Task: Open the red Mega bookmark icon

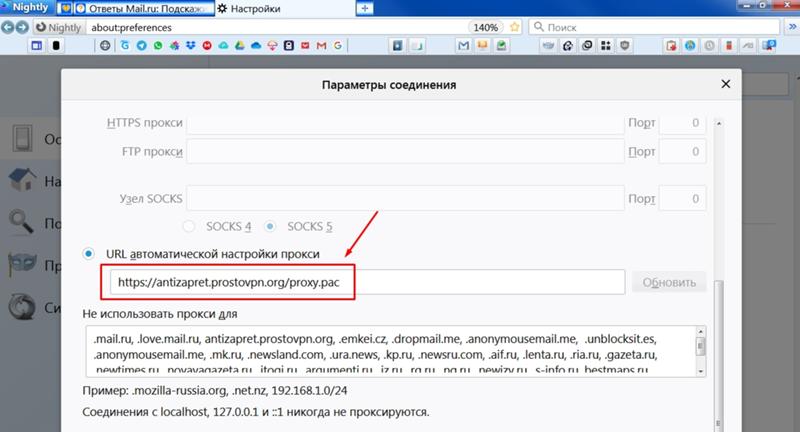Action: click(x=207, y=45)
